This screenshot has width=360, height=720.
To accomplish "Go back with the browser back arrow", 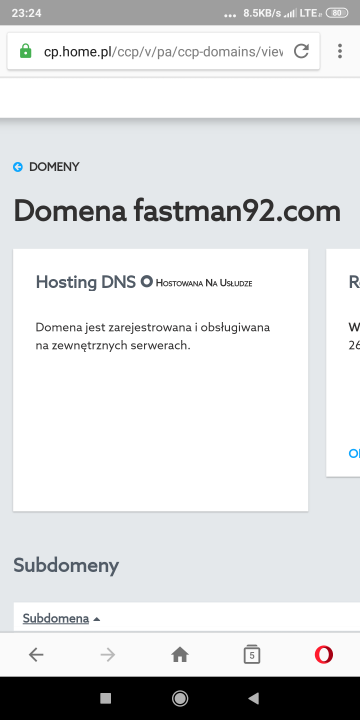I will tap(36, 655).
